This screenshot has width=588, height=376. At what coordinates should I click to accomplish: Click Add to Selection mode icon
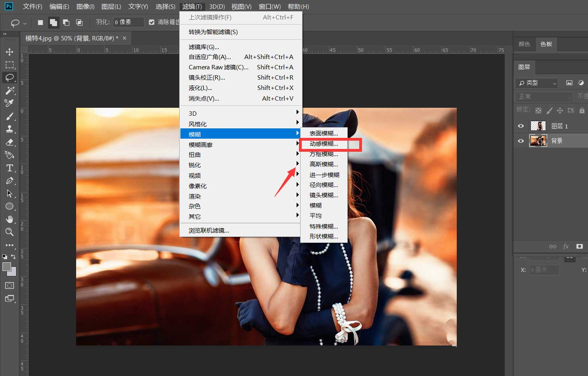point(53,23)
